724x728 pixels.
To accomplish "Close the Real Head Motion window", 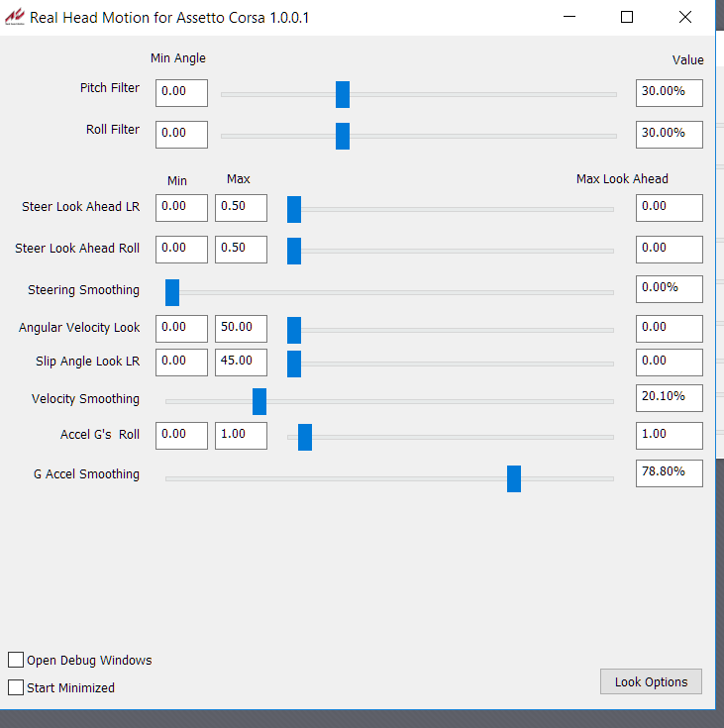I will [685, 17].
